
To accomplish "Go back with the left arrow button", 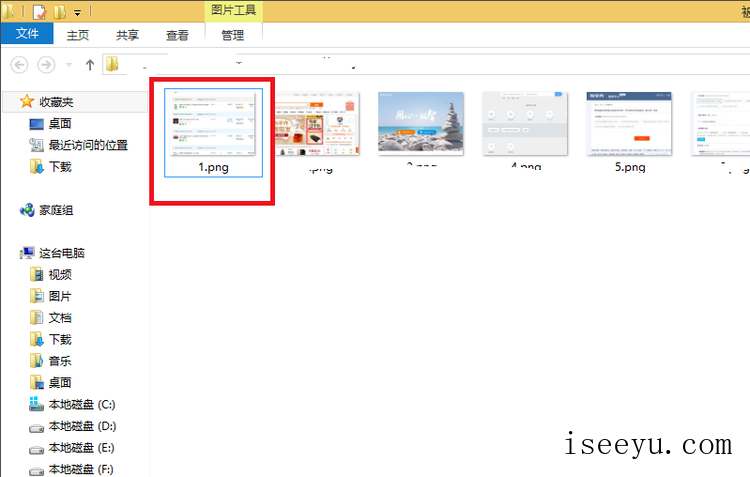I will [x=19, y=65].
